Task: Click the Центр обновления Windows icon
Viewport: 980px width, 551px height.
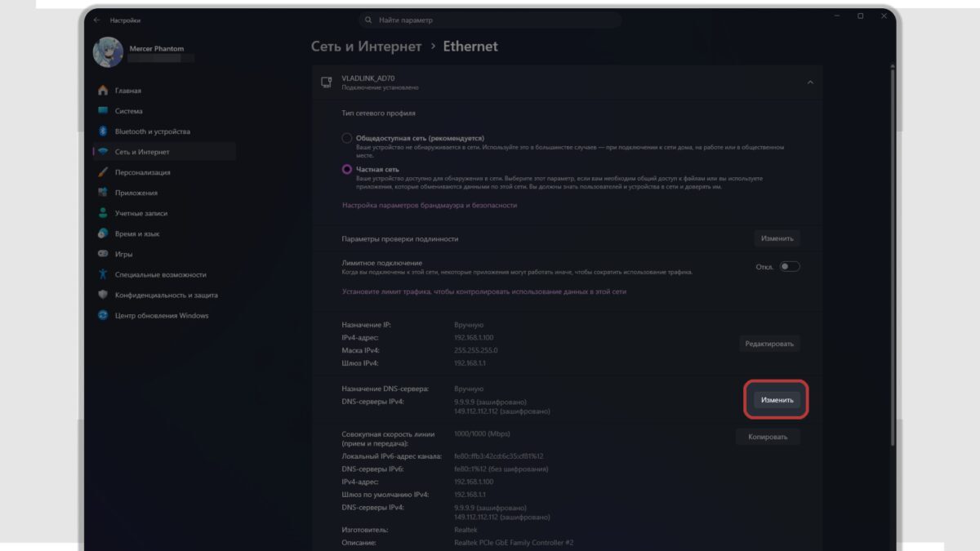Action: 103,316
